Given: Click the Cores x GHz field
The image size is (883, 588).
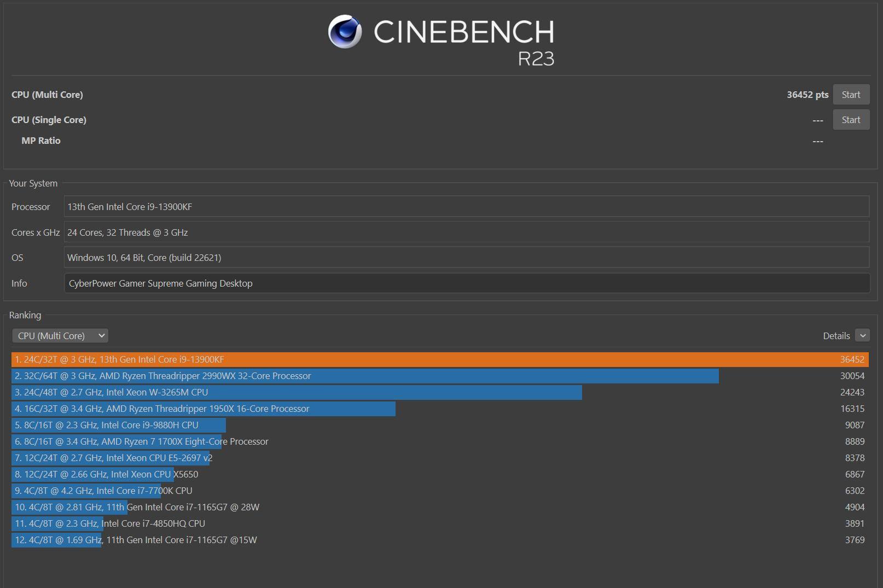Looking at the screenshot, I should click(x=466, y=232).
